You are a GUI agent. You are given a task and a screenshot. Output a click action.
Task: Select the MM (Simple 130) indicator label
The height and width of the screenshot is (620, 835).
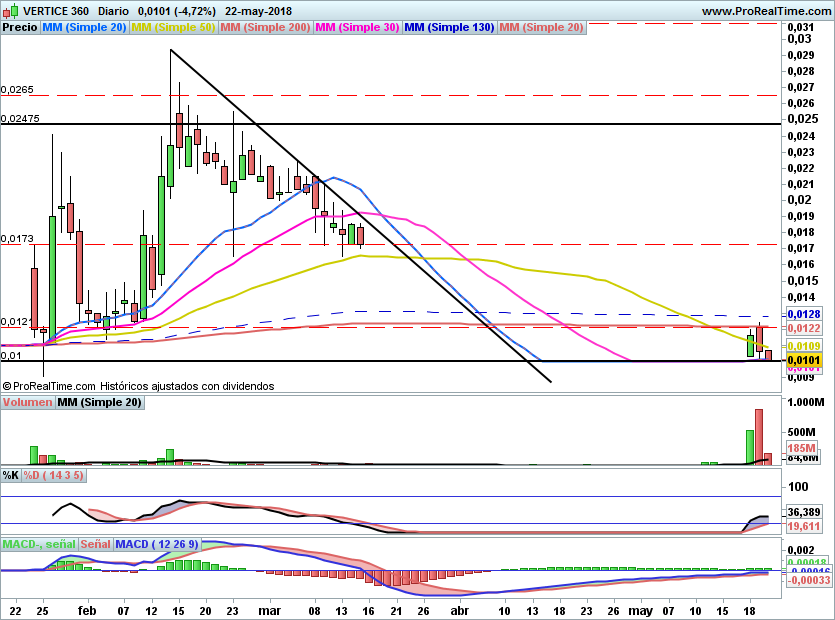click(x=449, y=28)
